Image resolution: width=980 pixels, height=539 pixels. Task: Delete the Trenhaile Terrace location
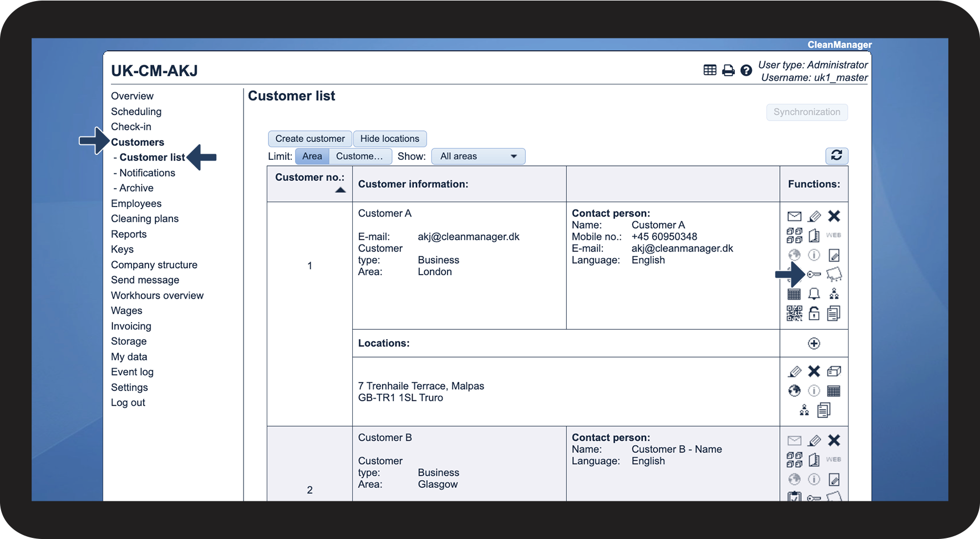pos(814,371)
